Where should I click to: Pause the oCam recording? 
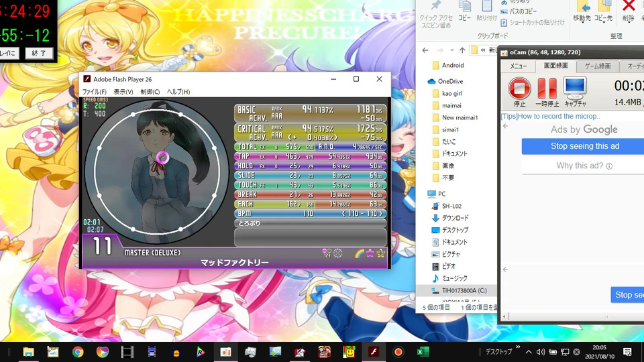547,88
